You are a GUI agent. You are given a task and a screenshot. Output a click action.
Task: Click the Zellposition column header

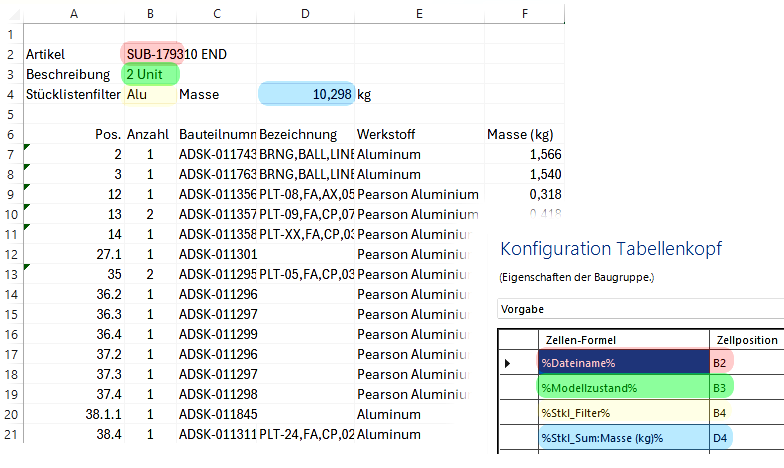[x=746, y=339]
